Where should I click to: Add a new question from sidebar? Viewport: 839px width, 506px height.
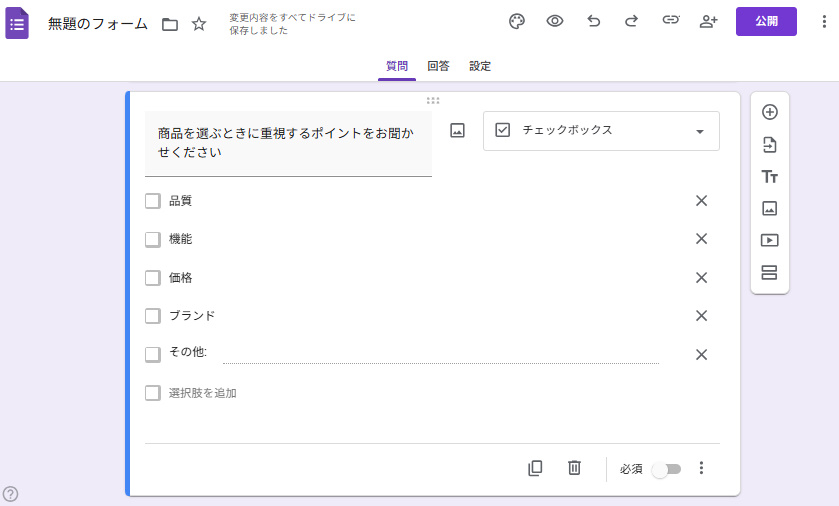tap(769, 112)
